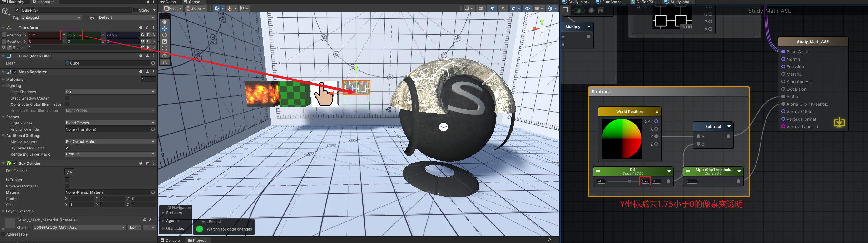Click the Edit Collider button
The height and width of the screenshot is (243, 868).
click(69, 172)
